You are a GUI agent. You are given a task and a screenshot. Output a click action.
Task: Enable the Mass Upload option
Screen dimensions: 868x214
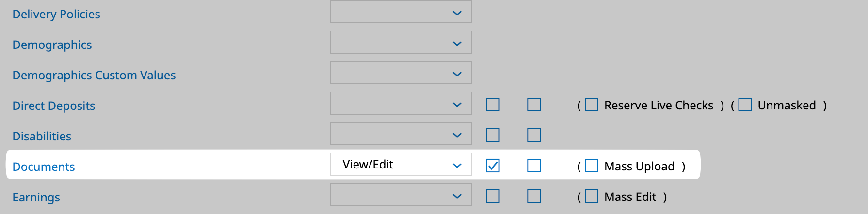tap(592, 166)
